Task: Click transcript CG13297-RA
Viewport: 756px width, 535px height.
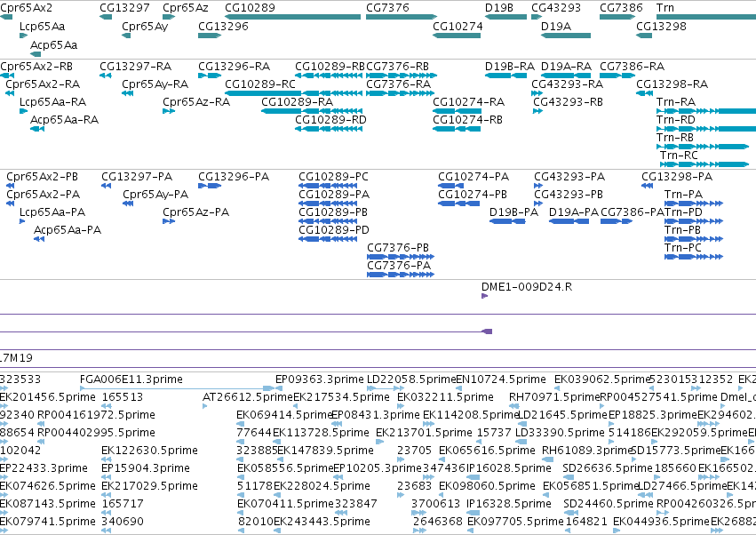Action: 136,67
